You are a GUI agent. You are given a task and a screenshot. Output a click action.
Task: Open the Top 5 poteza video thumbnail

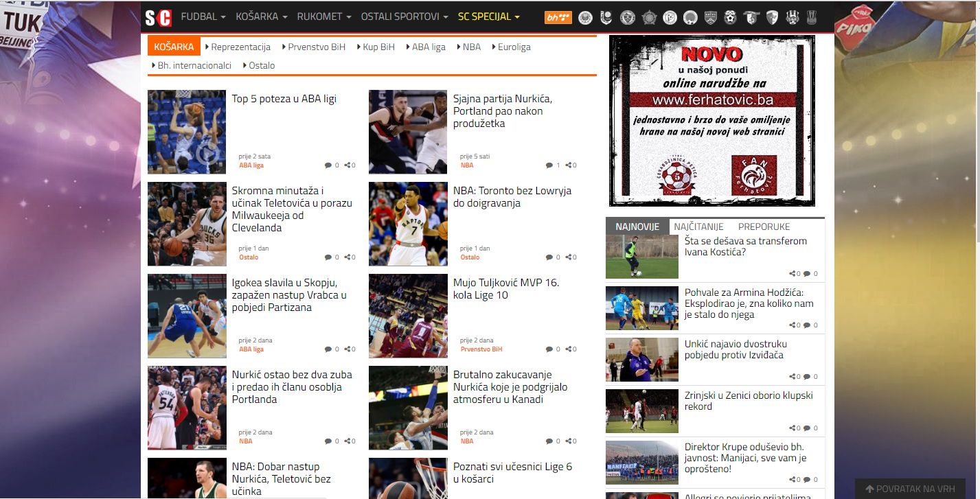(187, 132)
